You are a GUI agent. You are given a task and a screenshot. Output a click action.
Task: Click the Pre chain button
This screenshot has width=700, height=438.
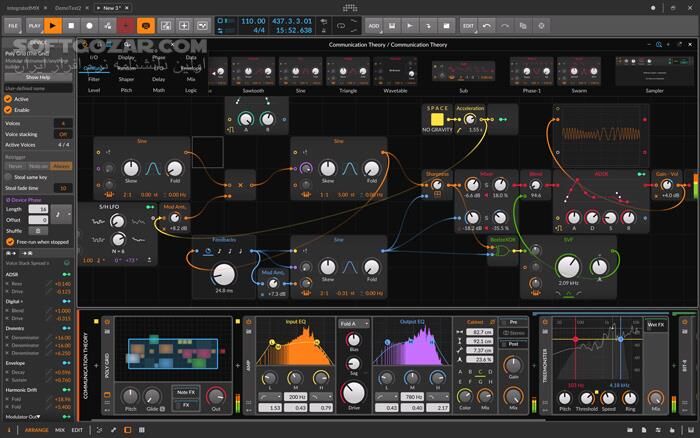click(513, 322)
